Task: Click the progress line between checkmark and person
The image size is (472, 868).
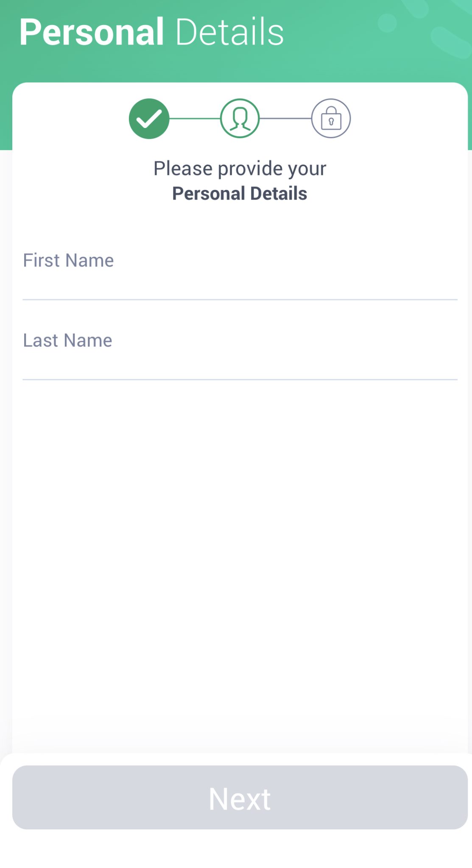Action: 194,119
